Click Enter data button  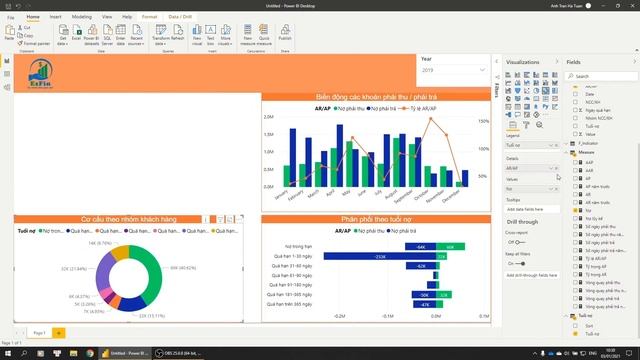[120, 35]
